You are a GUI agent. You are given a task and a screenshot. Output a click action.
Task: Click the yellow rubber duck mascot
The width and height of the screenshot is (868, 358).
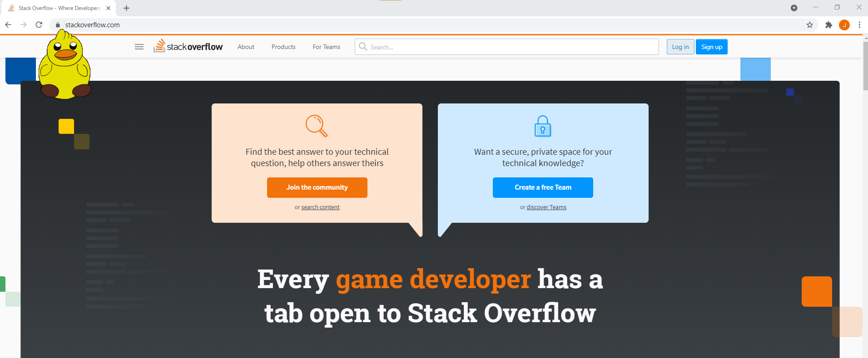[x=64, y=64]
